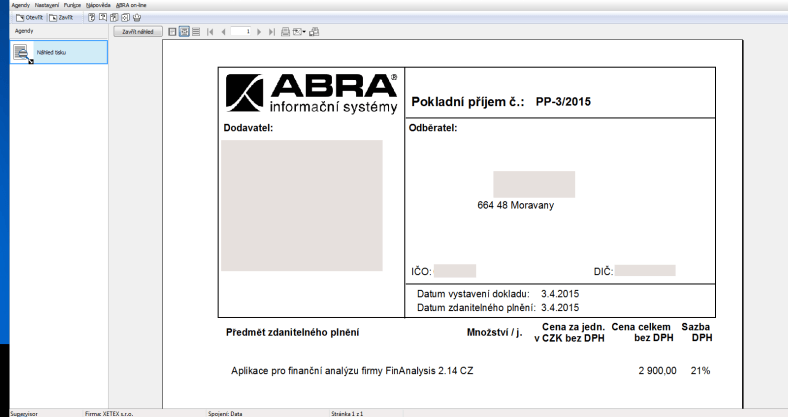This screenshot has height=417, width=788.
Task: Click the Pokladní příjem č. heading
Action: pyautogui.click(x=467, y=102)
